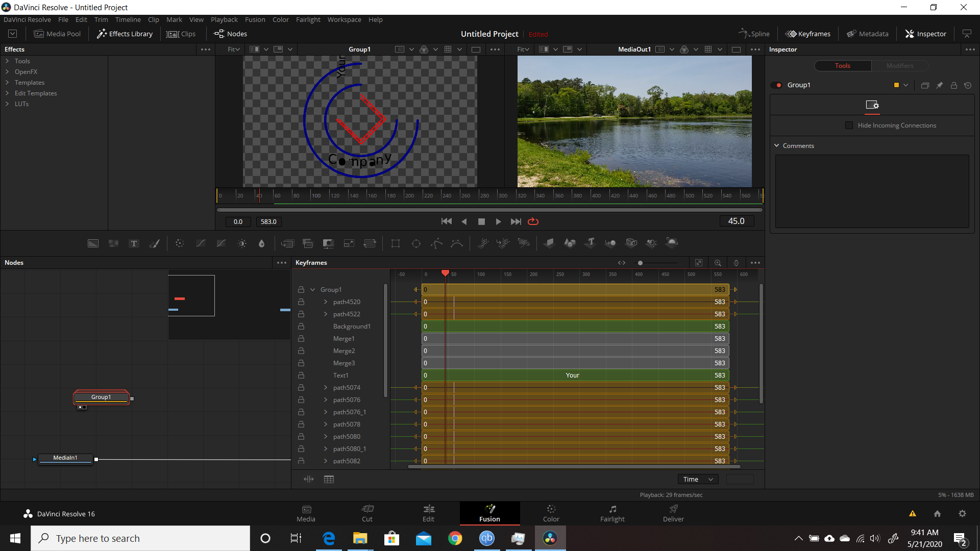Select the Ellipse mask tool
This screenshot has height=551, width=980.
point(416,243)
